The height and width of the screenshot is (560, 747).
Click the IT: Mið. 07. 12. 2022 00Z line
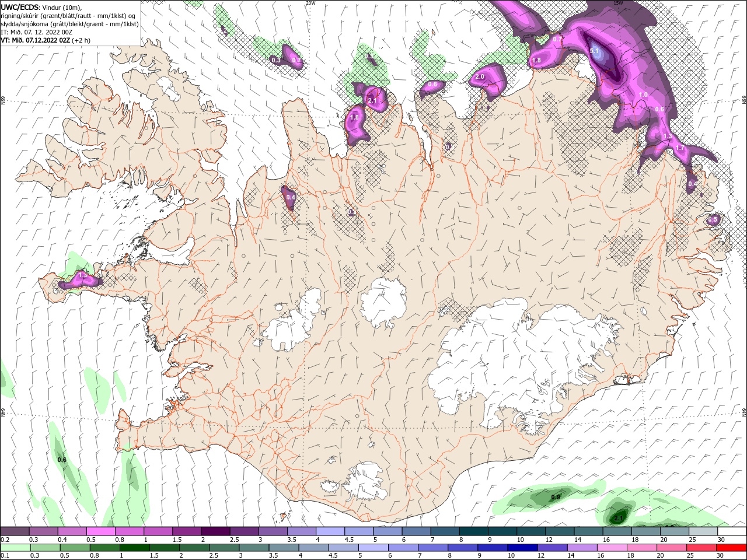point(36,32)
